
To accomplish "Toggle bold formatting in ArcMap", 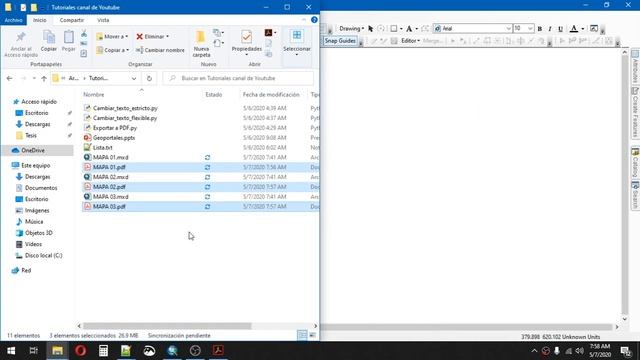I will pos(540,29).
